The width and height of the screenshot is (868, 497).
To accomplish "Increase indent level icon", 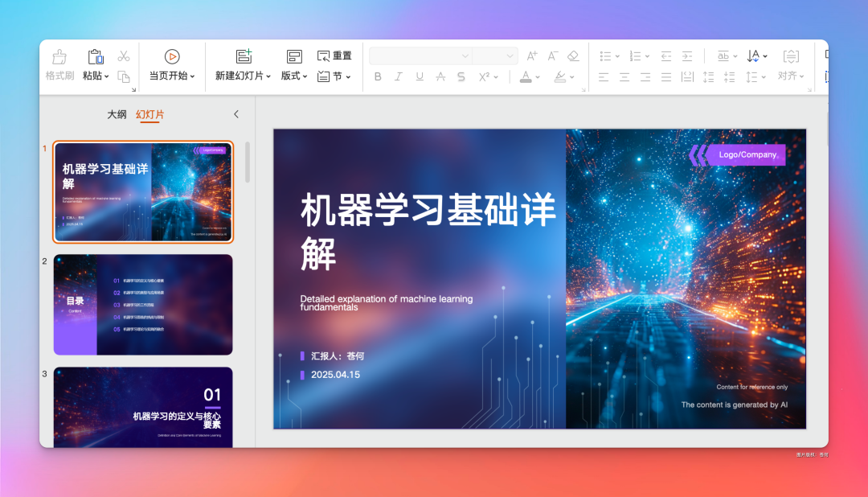I will click(x=687, y=56).
